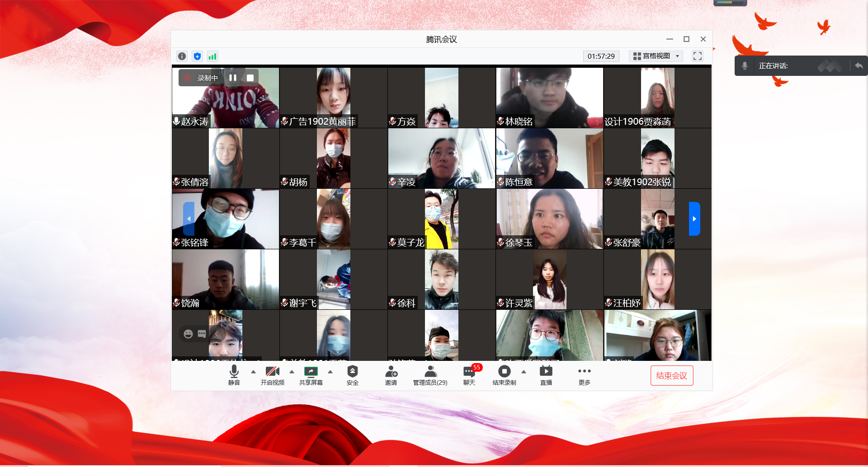Stop recording using square stop button

(x=250, y=78)
